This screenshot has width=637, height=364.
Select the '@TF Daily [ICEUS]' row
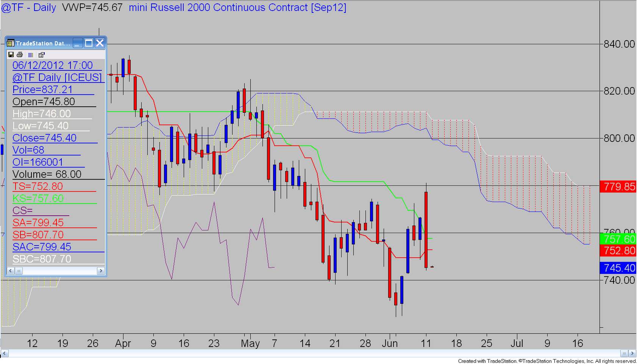57,77
